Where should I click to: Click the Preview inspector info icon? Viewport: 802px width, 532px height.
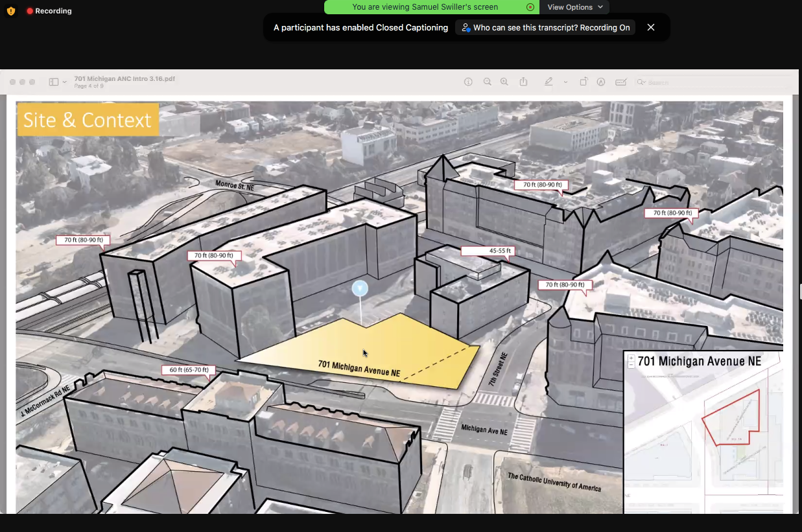coord(469,82)
